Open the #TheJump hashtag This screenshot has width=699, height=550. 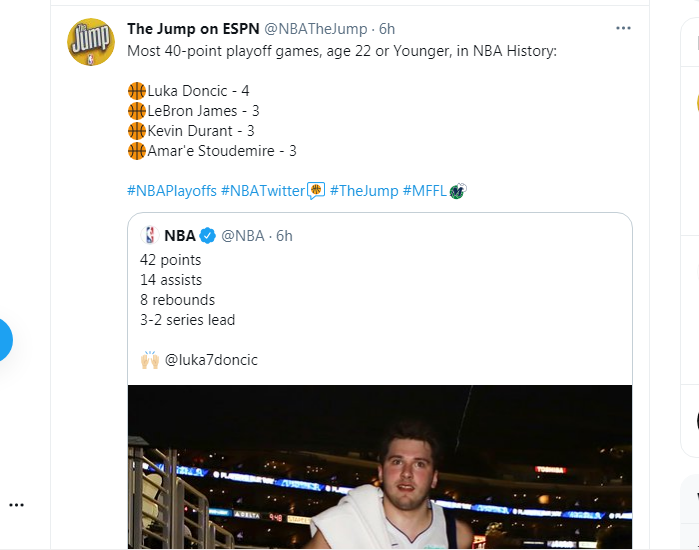pyautogui.click(x=364, y=191)
